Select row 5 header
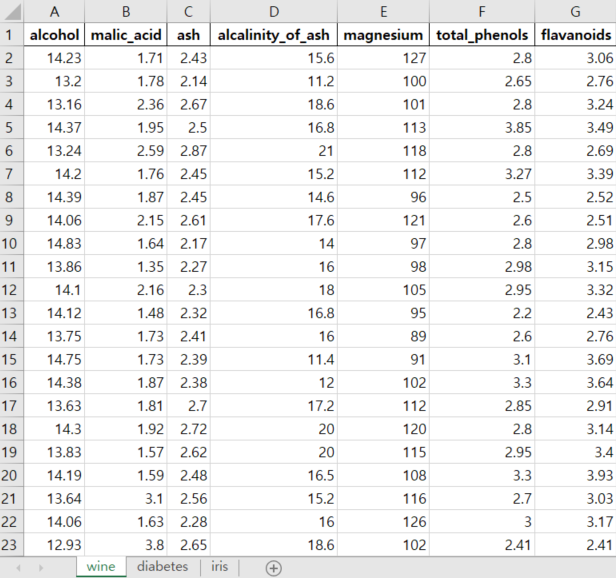Image resolution: width=616 pixels, height=578 pixels. click(12, 128)
